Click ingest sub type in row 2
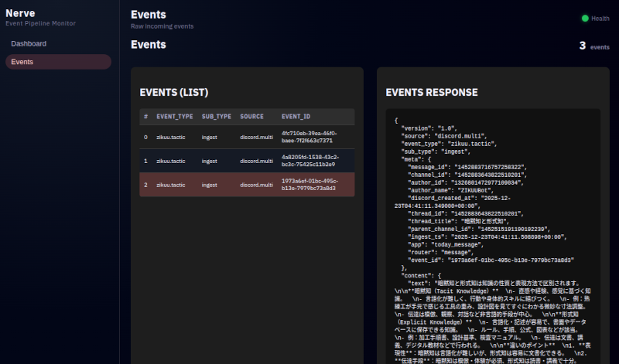Viewport: 619px width, 364px height. click(209, 185)
